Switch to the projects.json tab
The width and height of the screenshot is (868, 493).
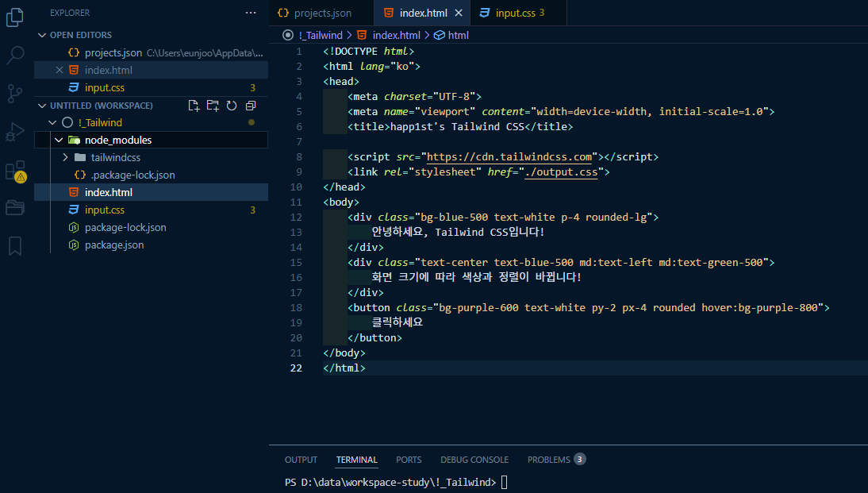pyautogui.click(x=321, y=13)
